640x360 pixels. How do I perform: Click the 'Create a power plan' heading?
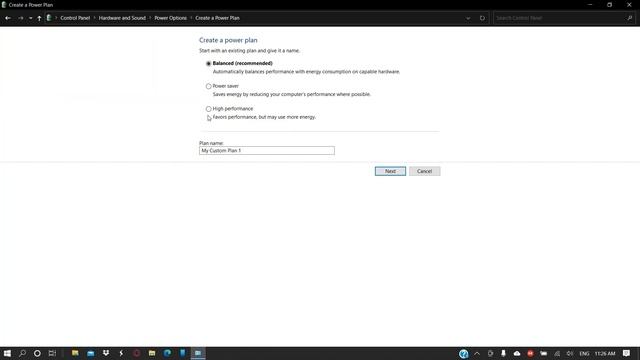(x=228, y=40)
